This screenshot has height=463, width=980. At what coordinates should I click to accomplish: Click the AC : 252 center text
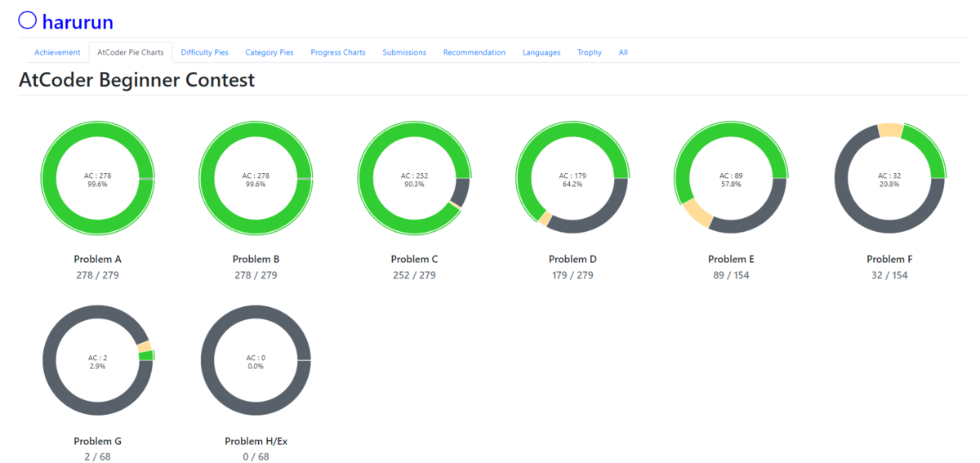tap(414, 176)
